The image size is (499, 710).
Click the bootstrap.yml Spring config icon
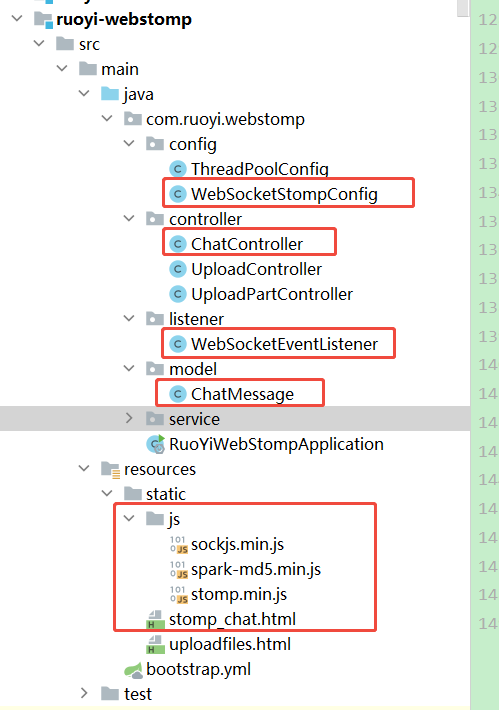point(133,670)
